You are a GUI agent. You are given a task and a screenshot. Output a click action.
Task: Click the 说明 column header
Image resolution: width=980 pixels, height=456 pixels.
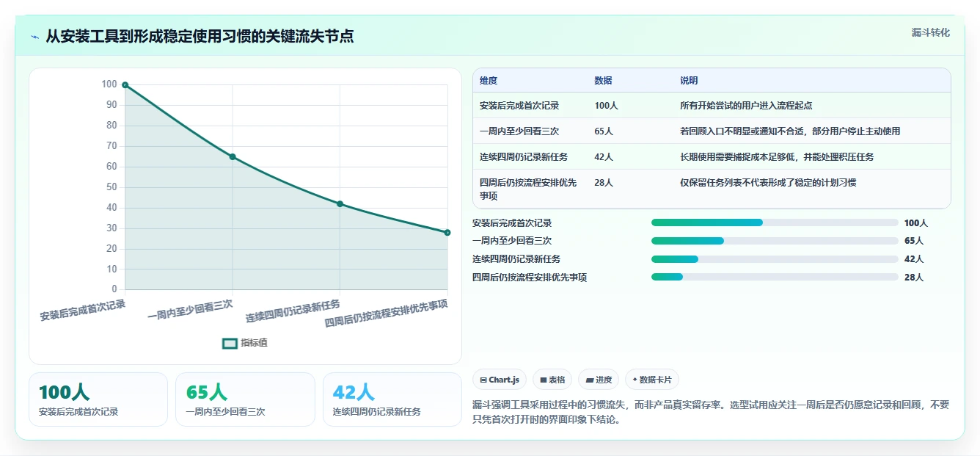point(689,81)
